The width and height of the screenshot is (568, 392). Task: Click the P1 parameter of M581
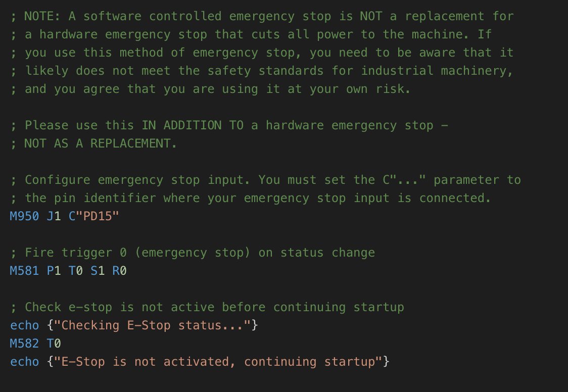tap(54, 271)
